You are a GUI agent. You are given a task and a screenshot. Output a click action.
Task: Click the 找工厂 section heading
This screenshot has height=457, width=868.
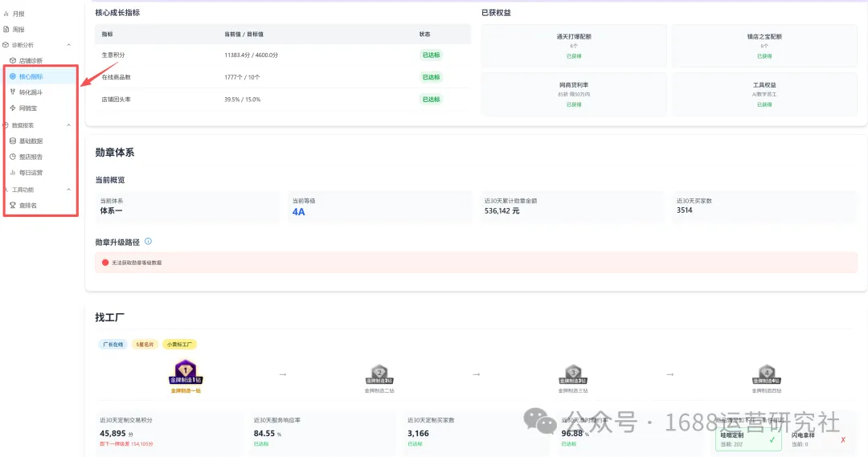[109, 317]
